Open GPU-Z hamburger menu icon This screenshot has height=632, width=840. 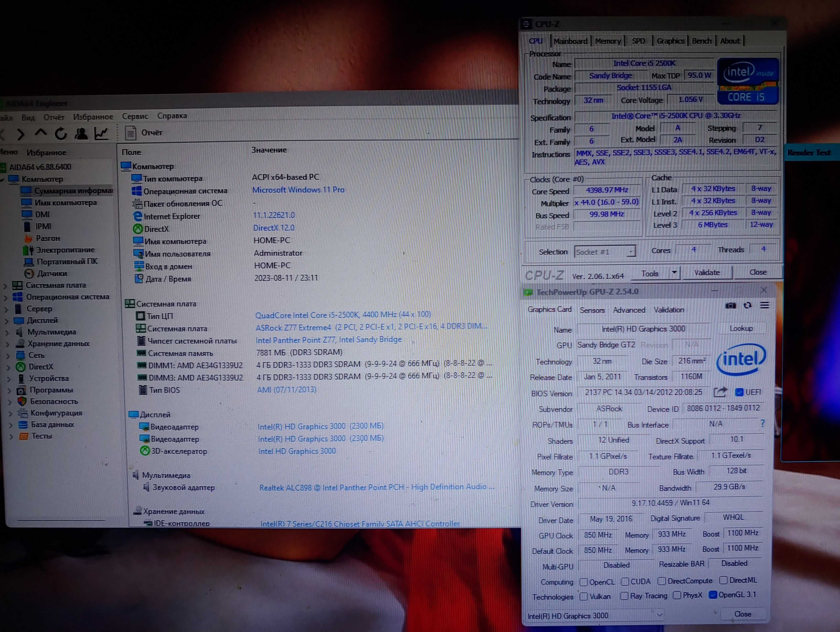(x=765, y=305)
